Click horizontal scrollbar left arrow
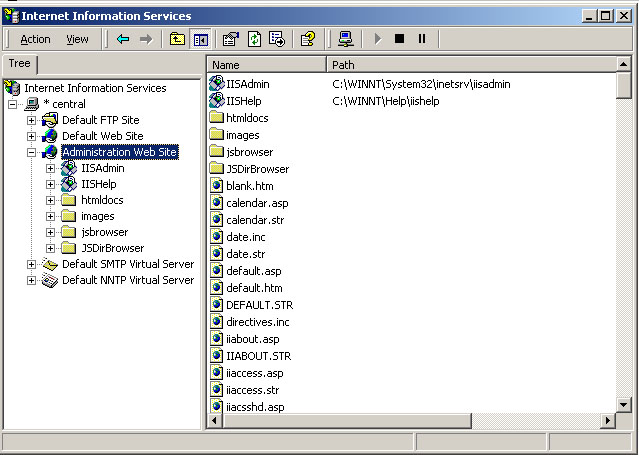639x455 pixels. (215, 420)
